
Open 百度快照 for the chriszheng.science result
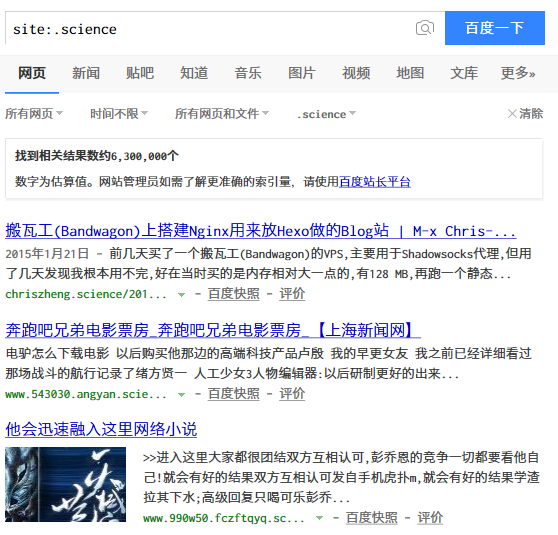tap(234, 294)
